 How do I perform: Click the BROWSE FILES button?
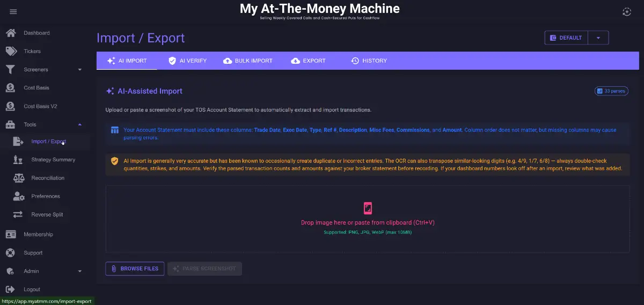(x=135, y=269)
